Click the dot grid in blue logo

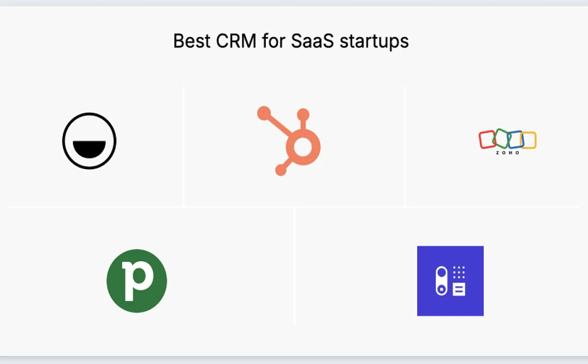tap(459, 272)
